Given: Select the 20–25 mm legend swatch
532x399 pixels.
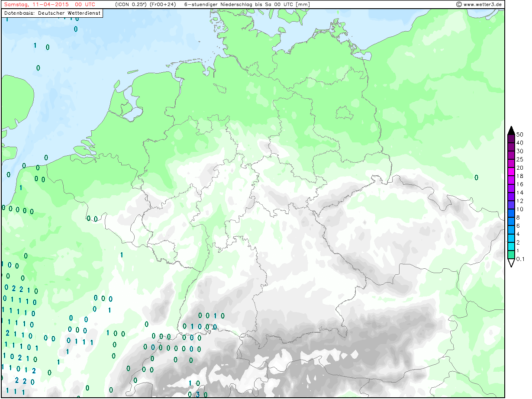Looking at the screenshot, I should tap(511, 164).
